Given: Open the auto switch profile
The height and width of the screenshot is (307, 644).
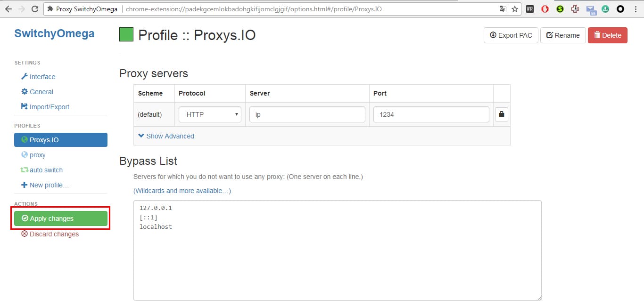Looking at the screenshot, I should [x=42, y=170].
